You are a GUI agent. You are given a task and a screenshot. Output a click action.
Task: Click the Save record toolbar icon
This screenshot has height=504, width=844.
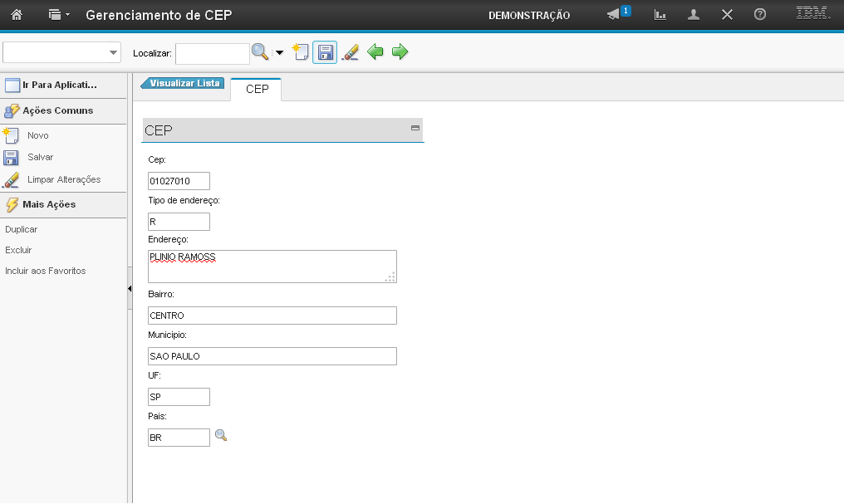[325, 52]
